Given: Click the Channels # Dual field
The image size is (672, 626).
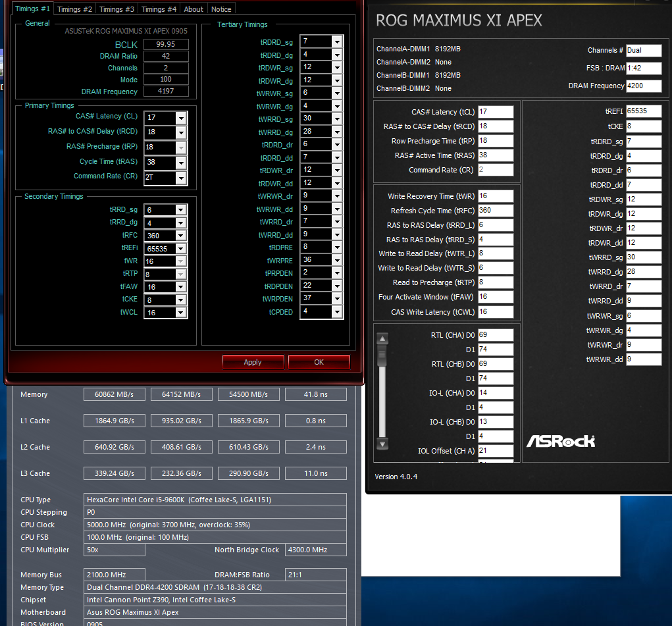Looking at the screenshot, I should pos(644,50).
